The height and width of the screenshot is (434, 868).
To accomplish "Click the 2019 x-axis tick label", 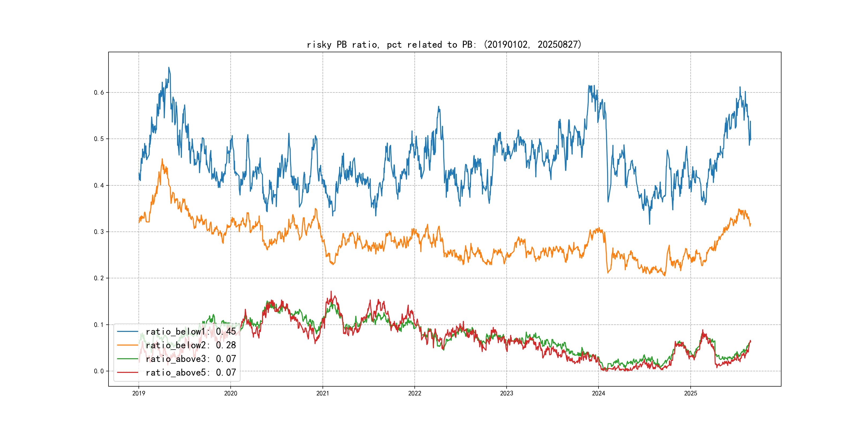I will (x=139, y=393).
